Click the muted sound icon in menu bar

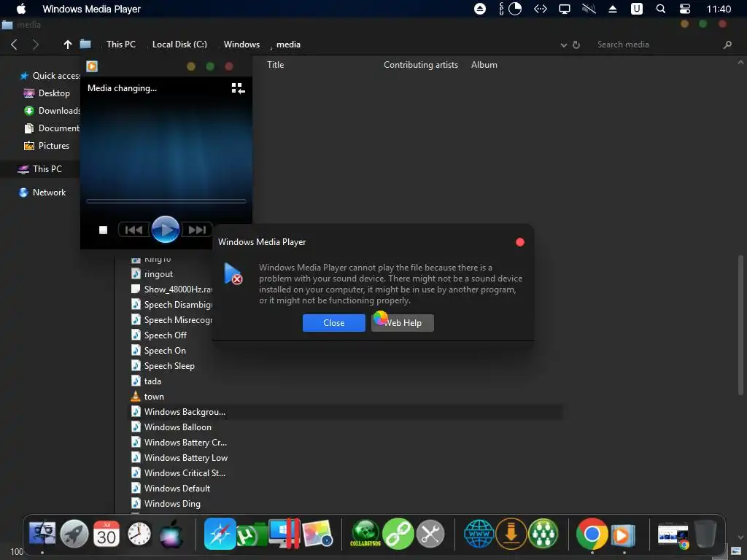point(589,9)
